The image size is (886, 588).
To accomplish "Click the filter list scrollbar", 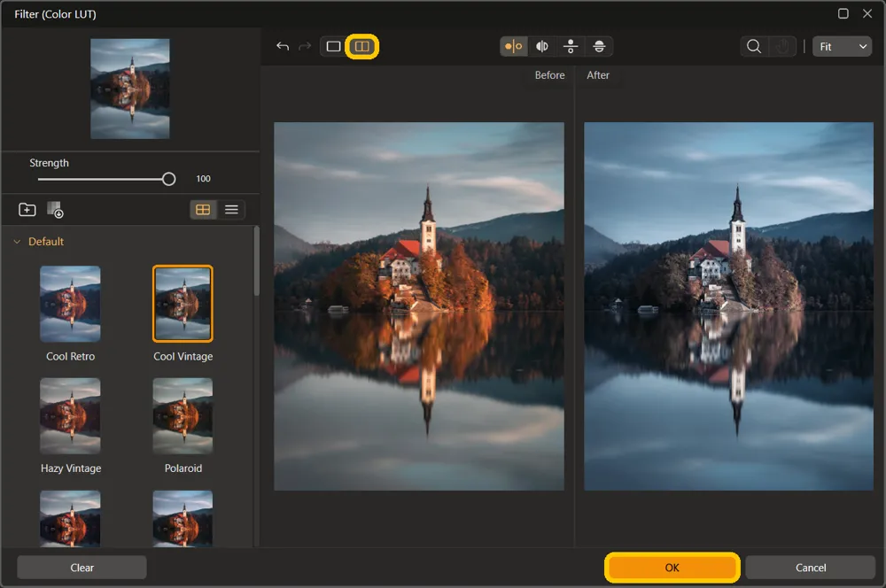I will (x=257, y=261).
